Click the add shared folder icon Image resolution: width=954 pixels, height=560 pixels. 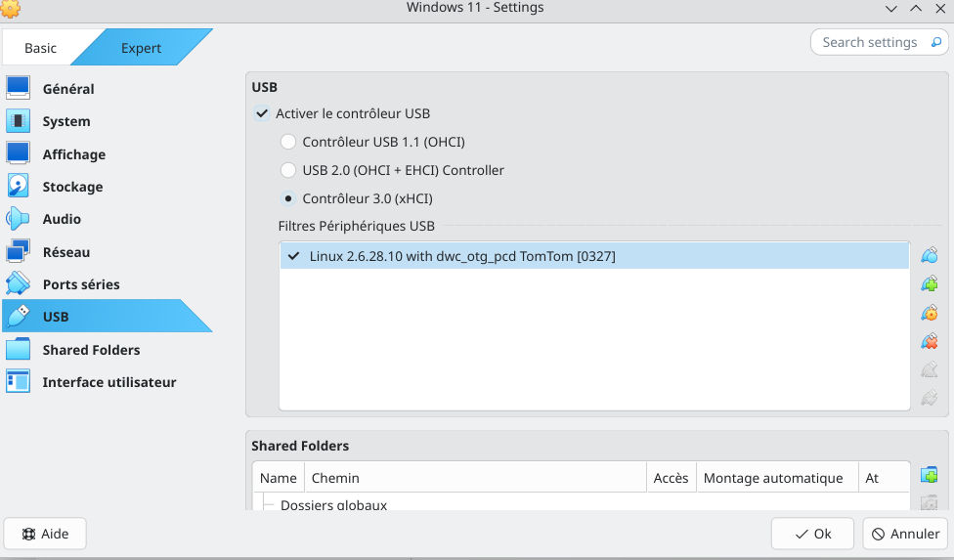click(x=930, y=475)
